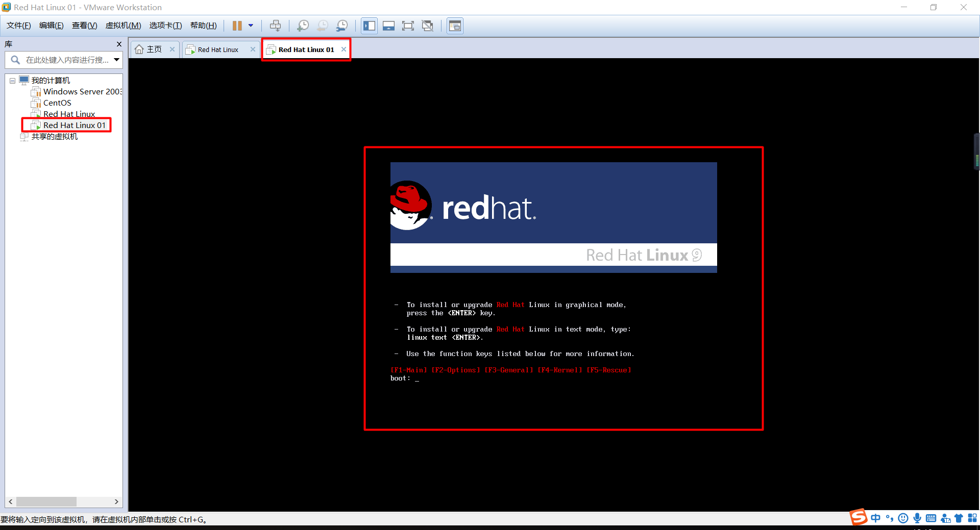Click inside the VM console boot prompt
Screen dimensions: 980x530
405,378
